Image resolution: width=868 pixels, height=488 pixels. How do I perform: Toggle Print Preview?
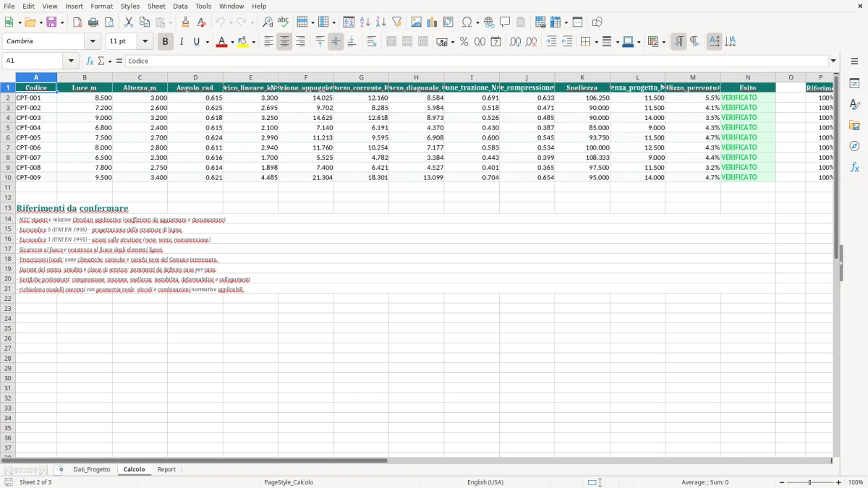click(109, 22)
